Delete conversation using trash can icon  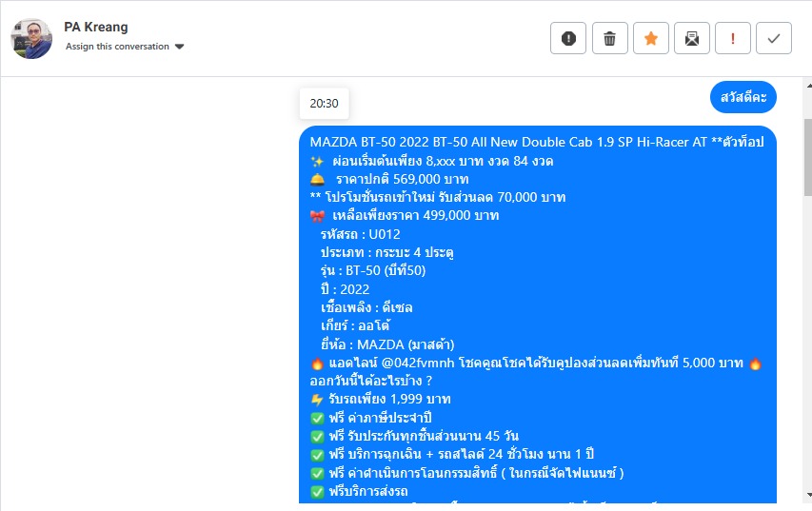(x=609, y=38)
